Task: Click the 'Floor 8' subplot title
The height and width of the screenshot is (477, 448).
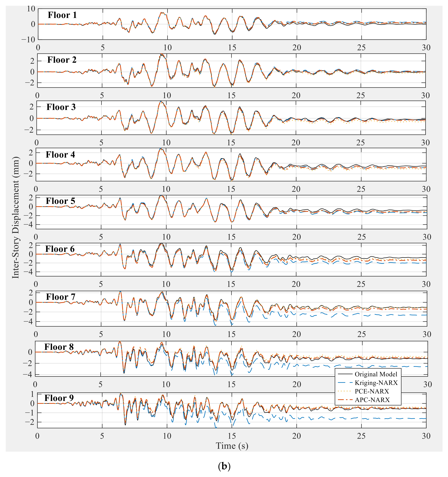Action: pos(59,347)
